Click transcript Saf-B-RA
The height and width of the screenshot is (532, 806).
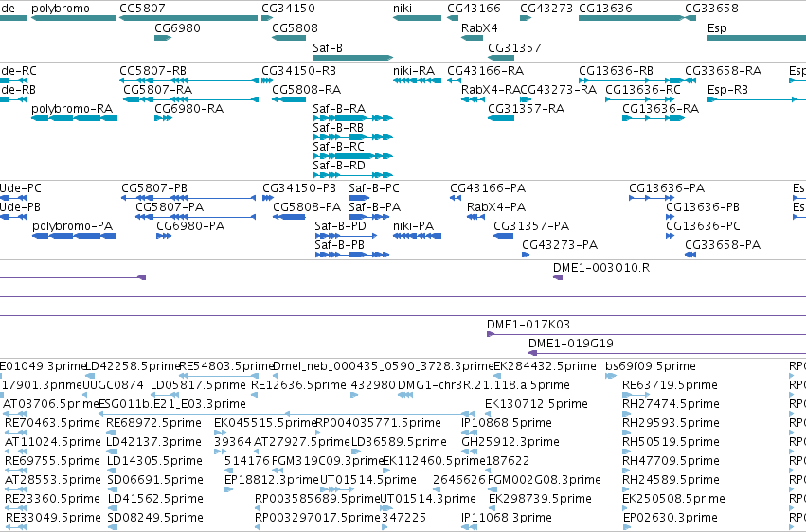pyautogui.click(x=339, y=108)
